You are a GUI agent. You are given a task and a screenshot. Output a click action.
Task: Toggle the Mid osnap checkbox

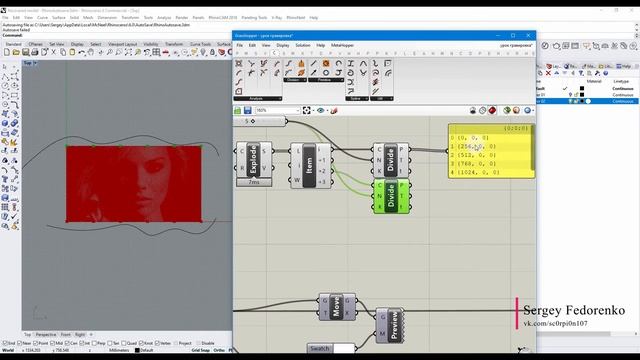coord(53,344)
